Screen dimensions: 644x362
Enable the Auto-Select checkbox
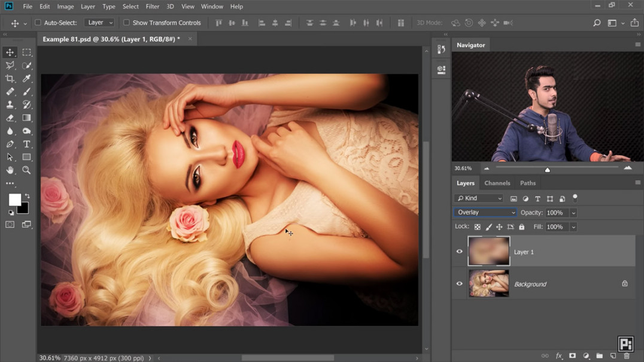tap(38, 23)
